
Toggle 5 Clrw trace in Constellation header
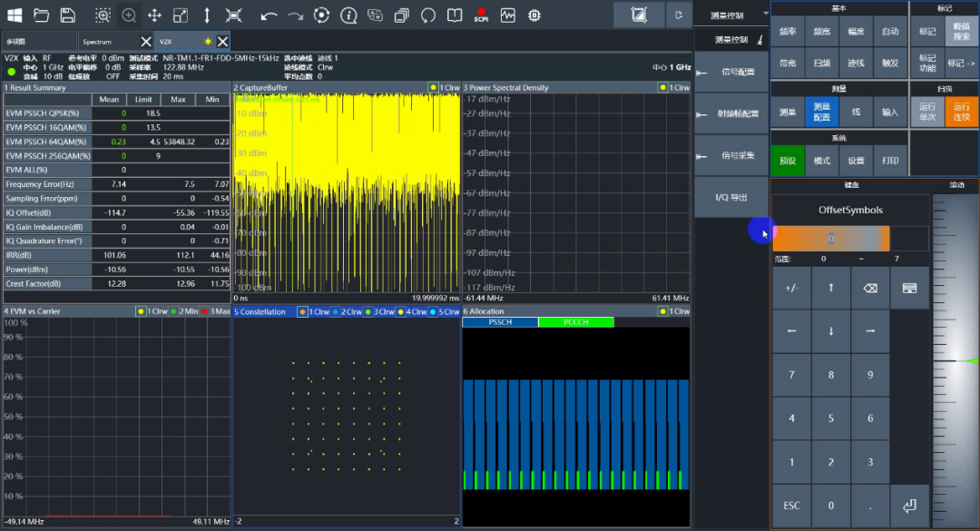(445, 311)
